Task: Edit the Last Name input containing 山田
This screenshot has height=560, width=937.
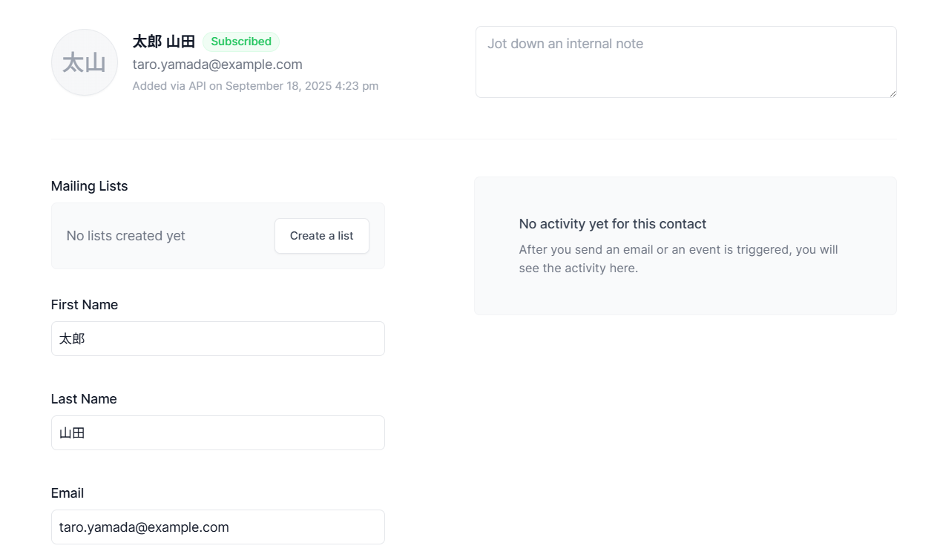Action: tap(218, 433)
